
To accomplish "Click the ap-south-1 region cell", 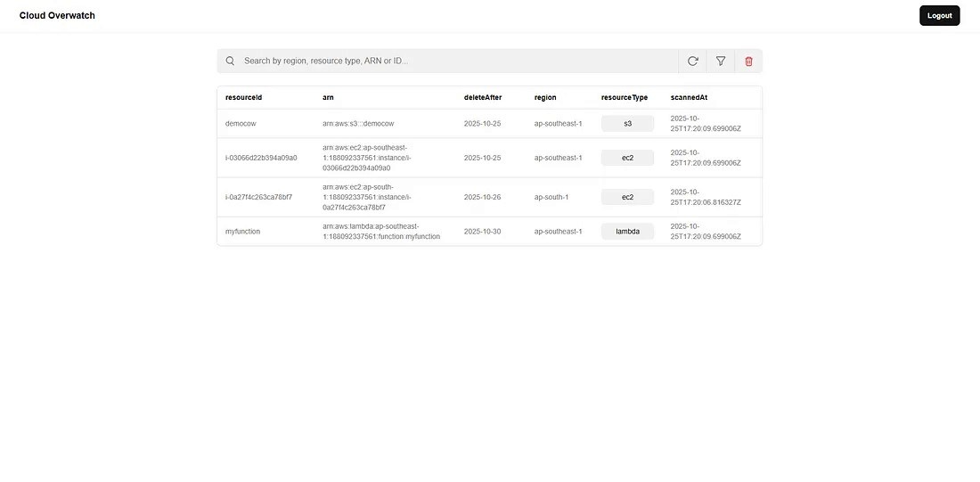I will point(551,198).
